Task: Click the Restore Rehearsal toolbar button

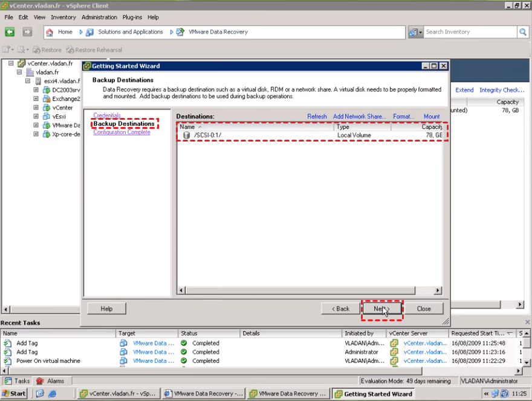Action: coord(94,50)
